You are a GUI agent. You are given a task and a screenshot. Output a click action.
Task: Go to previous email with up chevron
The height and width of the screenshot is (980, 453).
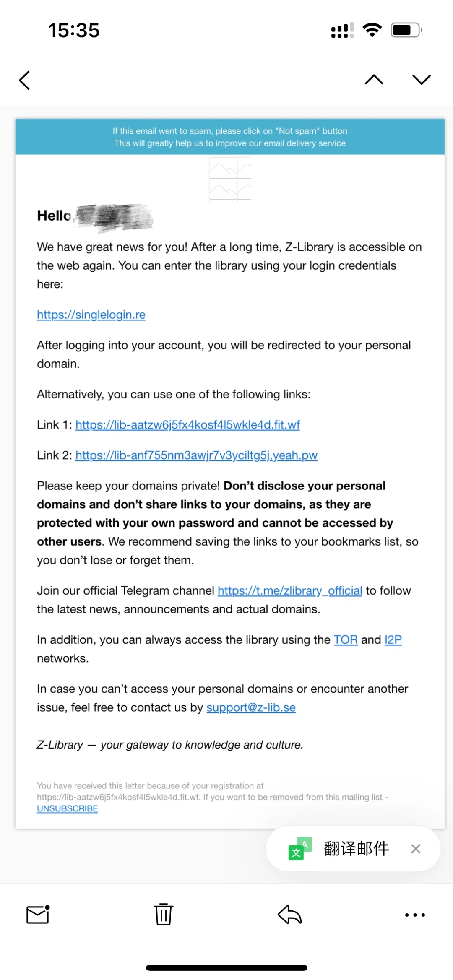pyautogui.click(x=374, y=79)
